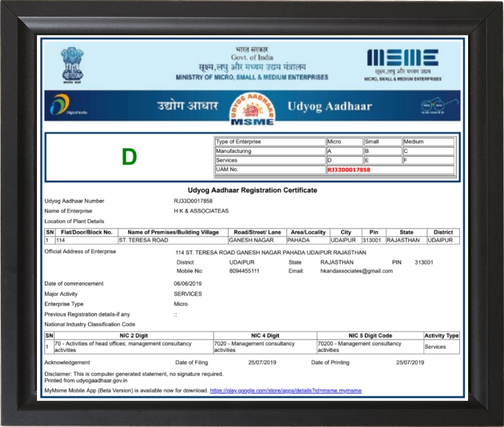Select the 'Micro' column header cell
The height and width of the screenshot is (427, 504).
tap(344, 142)
